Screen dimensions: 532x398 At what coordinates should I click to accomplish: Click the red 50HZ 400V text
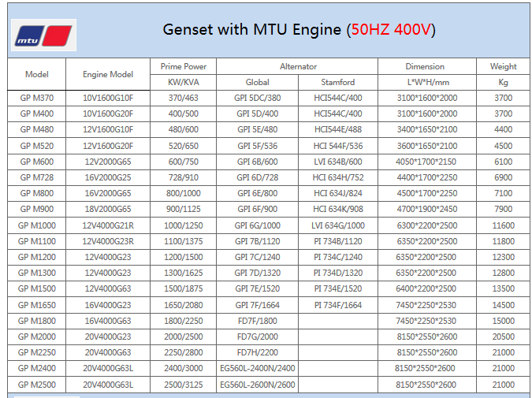pyautogui.click(x=391, y=30)
